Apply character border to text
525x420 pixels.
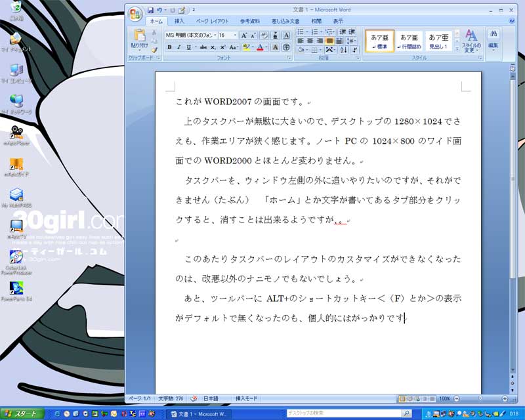[287, 35]
